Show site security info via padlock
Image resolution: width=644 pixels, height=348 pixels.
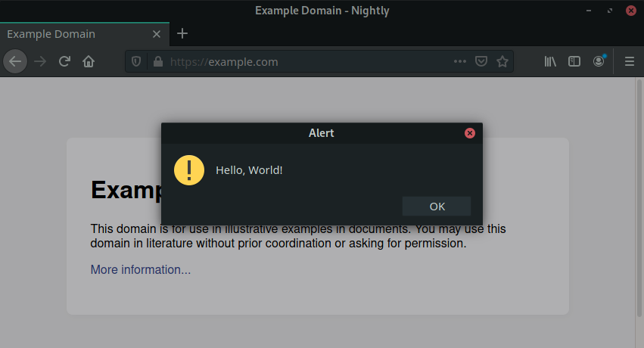157,62
